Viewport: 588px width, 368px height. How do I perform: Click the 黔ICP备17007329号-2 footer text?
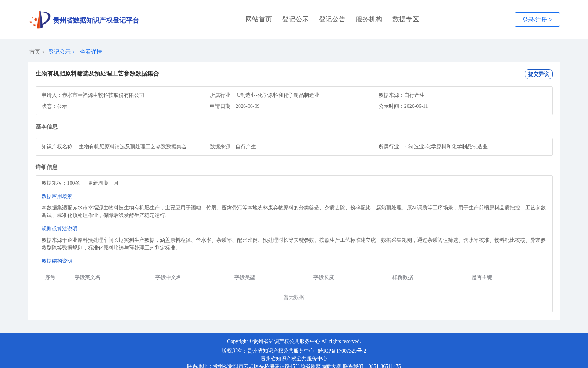[x=342, y=351]
